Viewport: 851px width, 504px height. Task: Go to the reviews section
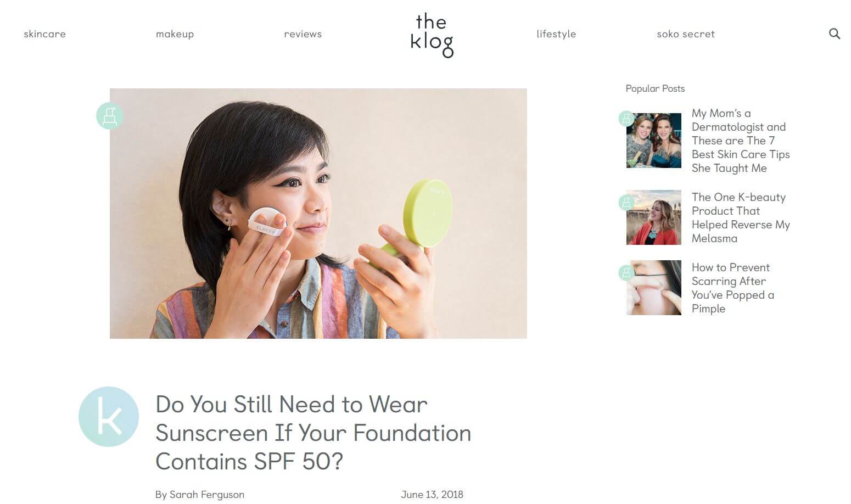(303, 34)
